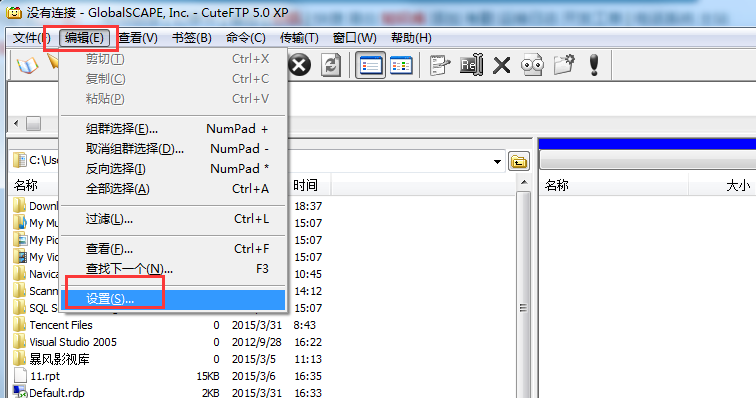
Task: Switch to list view icon
Action: [x=370, y=65]
